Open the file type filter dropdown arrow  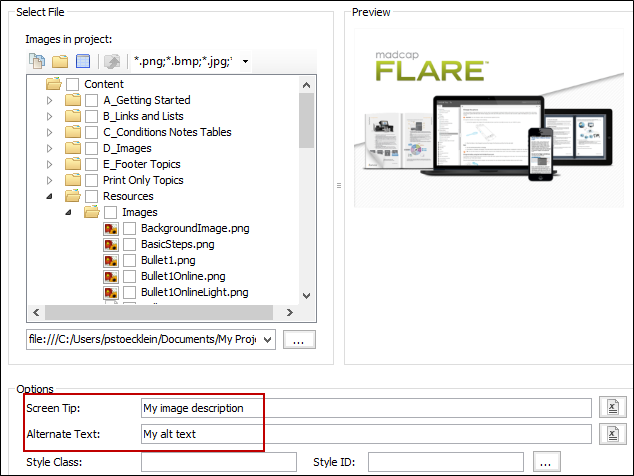[245, 61]
